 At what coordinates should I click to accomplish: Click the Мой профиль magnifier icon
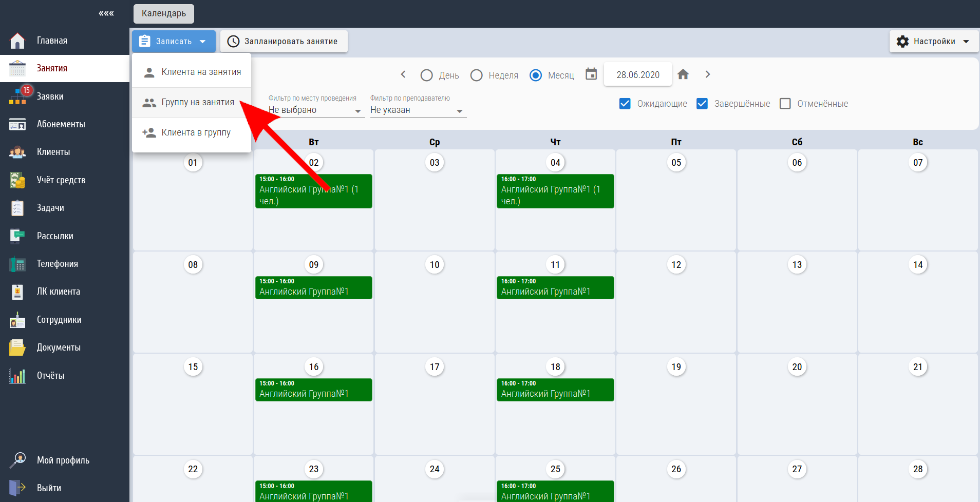coord(17,460)
